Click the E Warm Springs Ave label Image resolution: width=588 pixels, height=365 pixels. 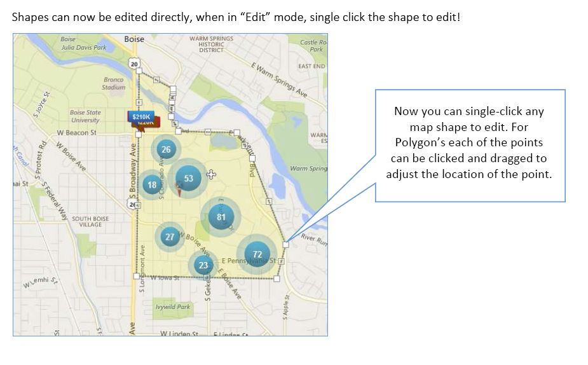(279, 79)
